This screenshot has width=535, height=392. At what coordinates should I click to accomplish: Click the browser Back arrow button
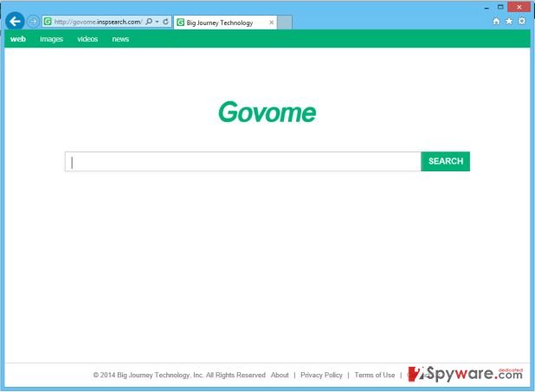(x=15, y=22)
